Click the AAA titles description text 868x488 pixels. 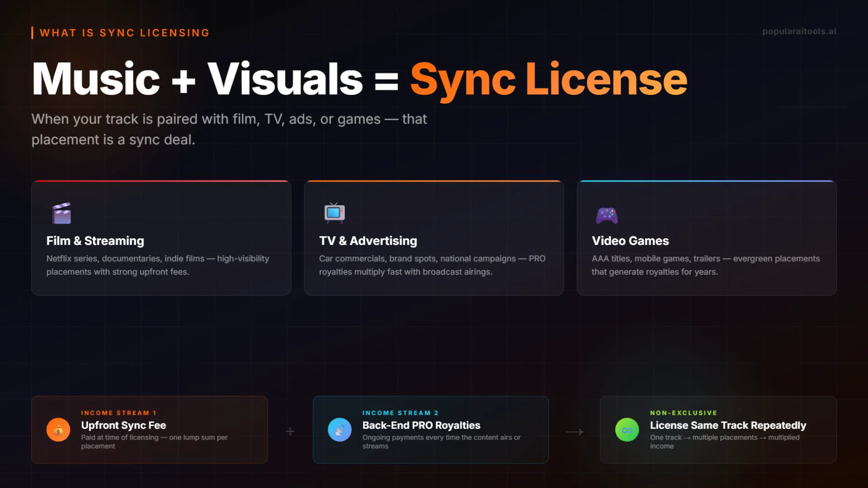[706, 265]
